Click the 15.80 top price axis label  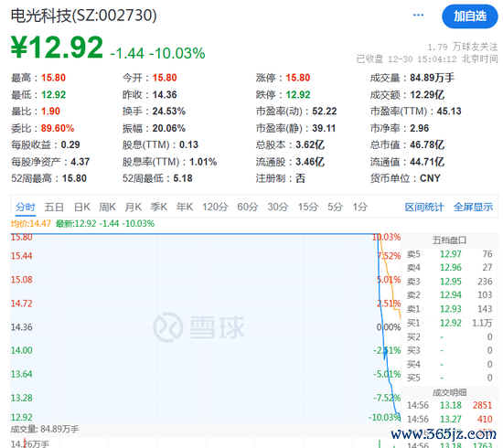(22, 238)
